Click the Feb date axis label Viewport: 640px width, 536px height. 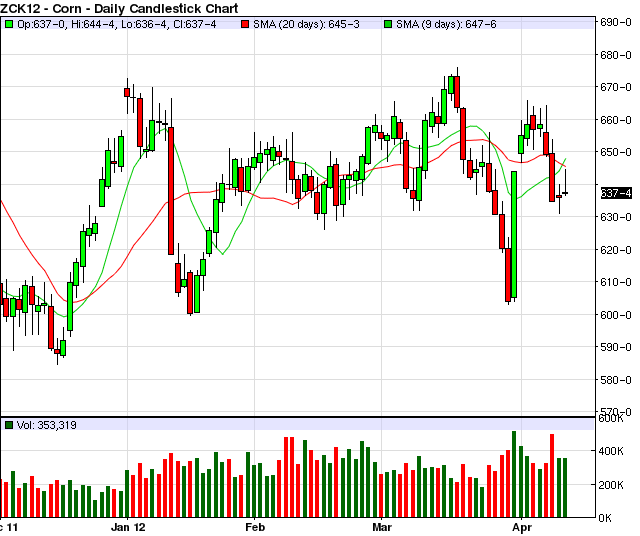[255, 527]
